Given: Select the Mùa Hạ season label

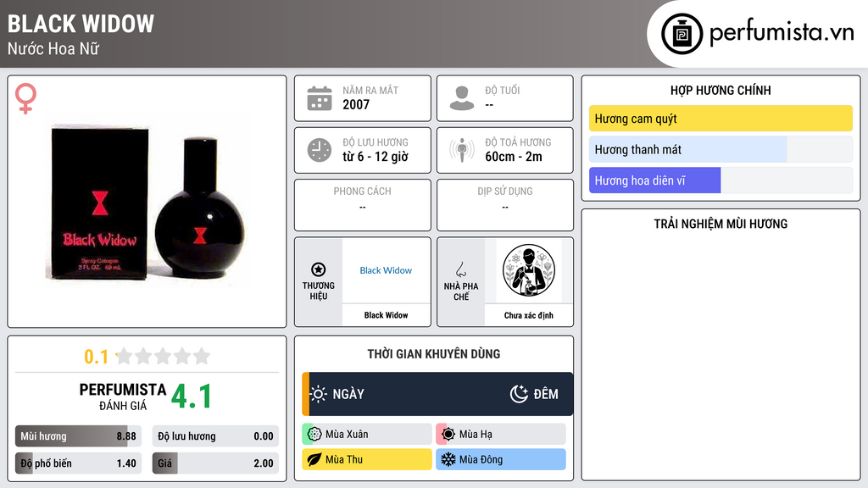Looking at the screenshot, I should pyautogui.click(x=476, y=435).
